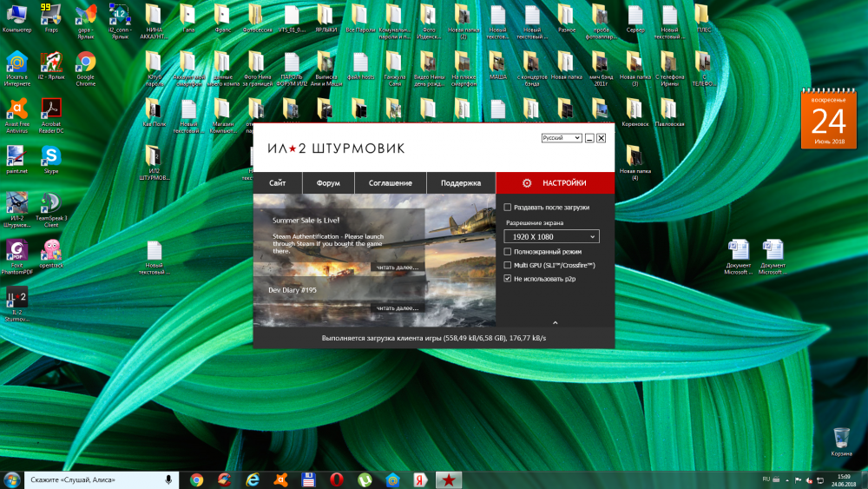
Task: Uncheck Не использовать p2p option
Action: 508,279
